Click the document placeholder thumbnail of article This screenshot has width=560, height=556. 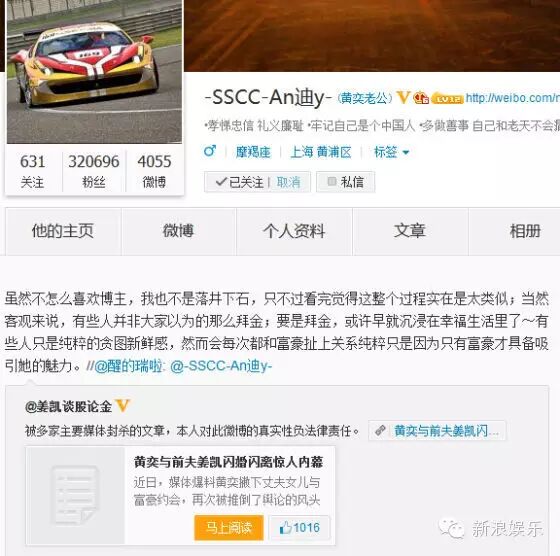point(75,495)
